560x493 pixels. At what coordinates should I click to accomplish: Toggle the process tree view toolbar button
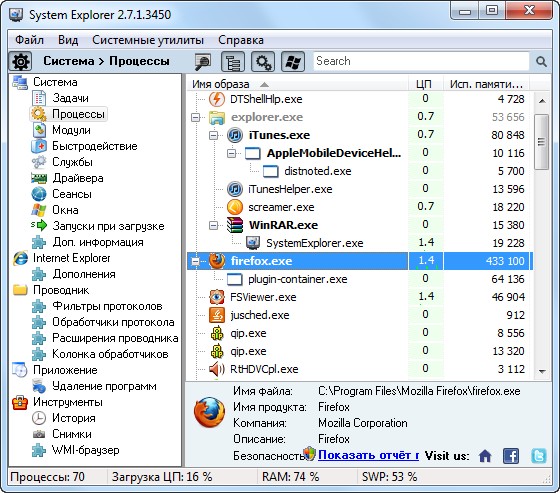(233, 62)
